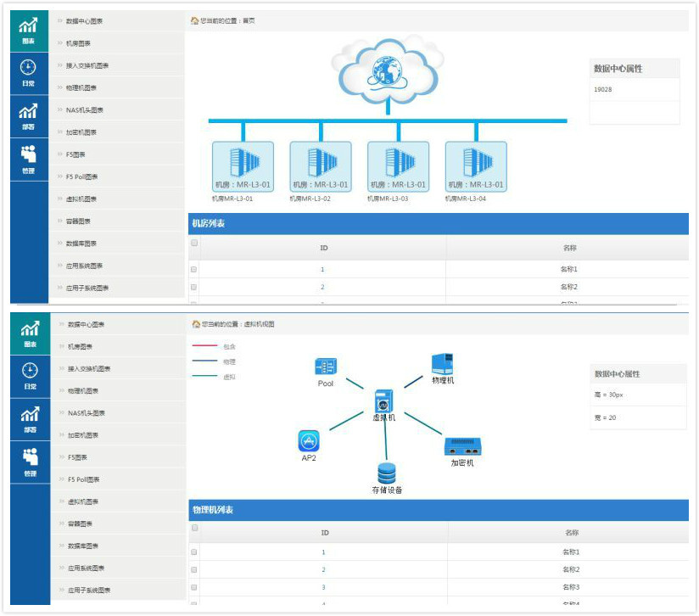Viewport: 699px width, 616px height.
Task: Tick the checkbox for ID 3 in 物理机列表
Action: (x=194, y=587)
